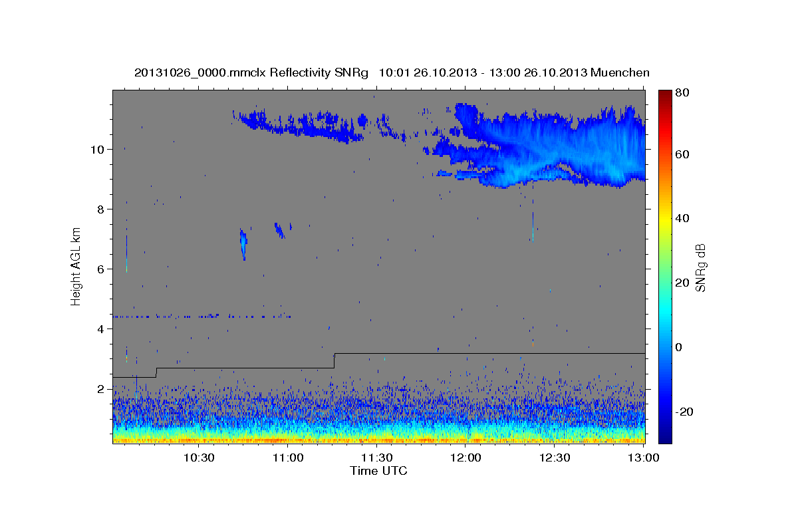Click the height tick label 4
Viewport: 798px width, 532px height.
(102, 329)
